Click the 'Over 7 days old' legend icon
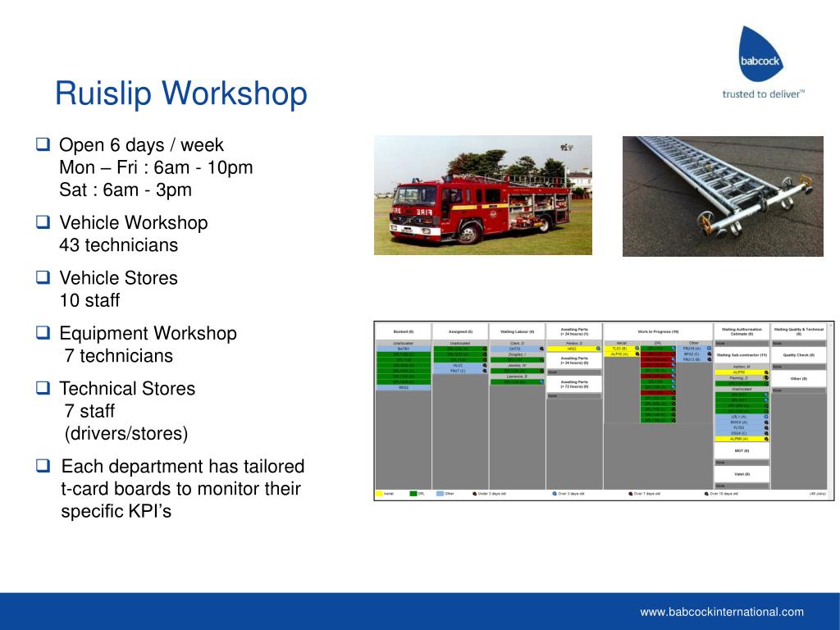Image resolution: width=840 pixels, height=630 pixels. (631, 493)
